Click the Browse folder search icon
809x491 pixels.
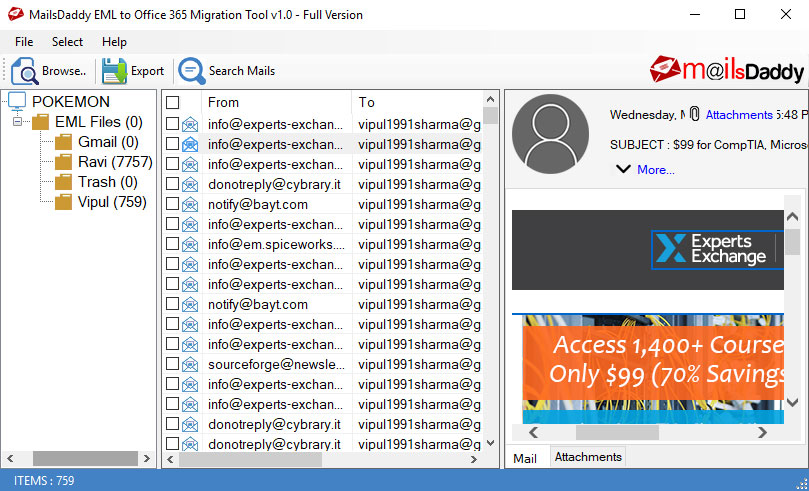(x=24, y=71)
